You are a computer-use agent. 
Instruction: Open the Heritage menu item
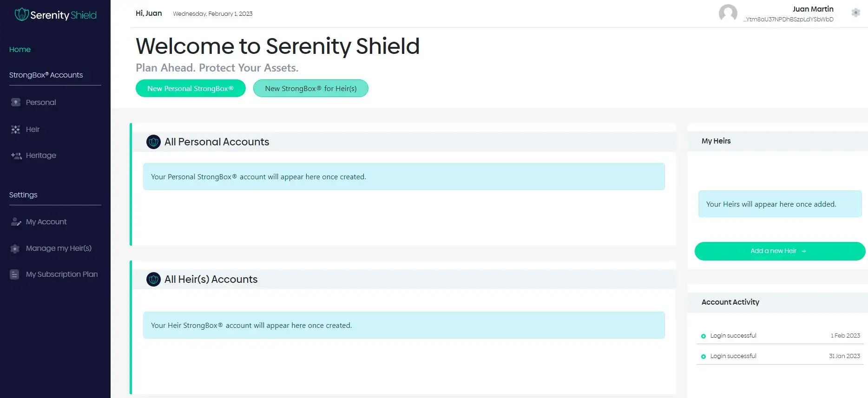tap(41, 156)
